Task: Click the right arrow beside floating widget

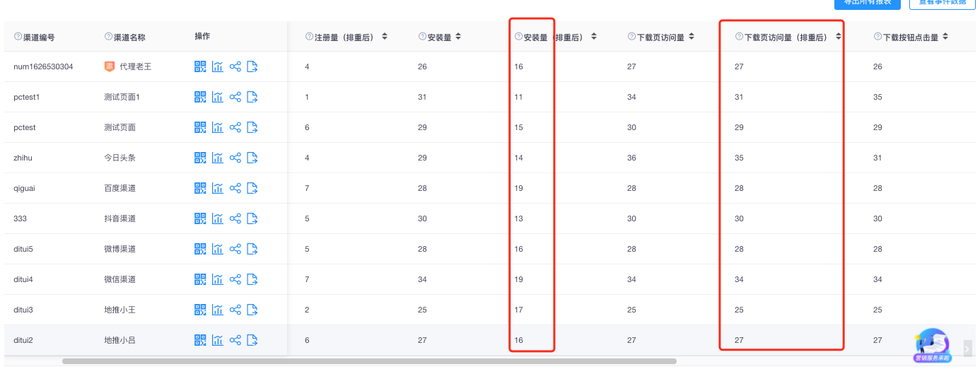Action: (967, 348)
